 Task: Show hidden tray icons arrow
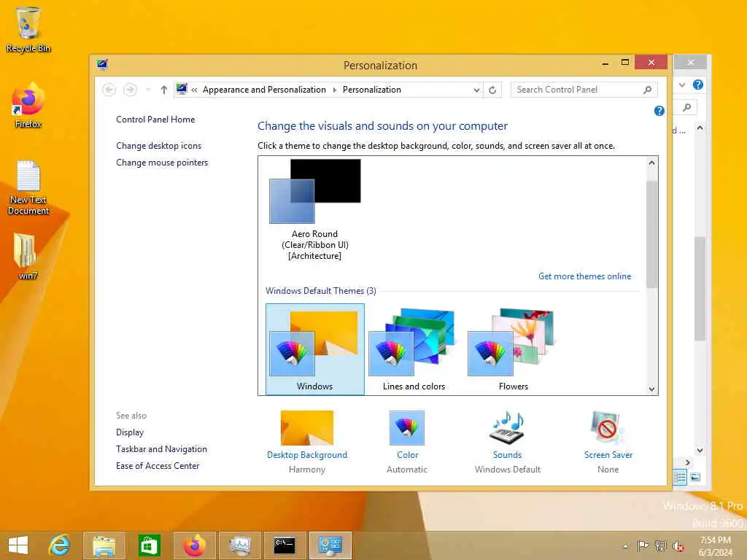tap(625, 546)
